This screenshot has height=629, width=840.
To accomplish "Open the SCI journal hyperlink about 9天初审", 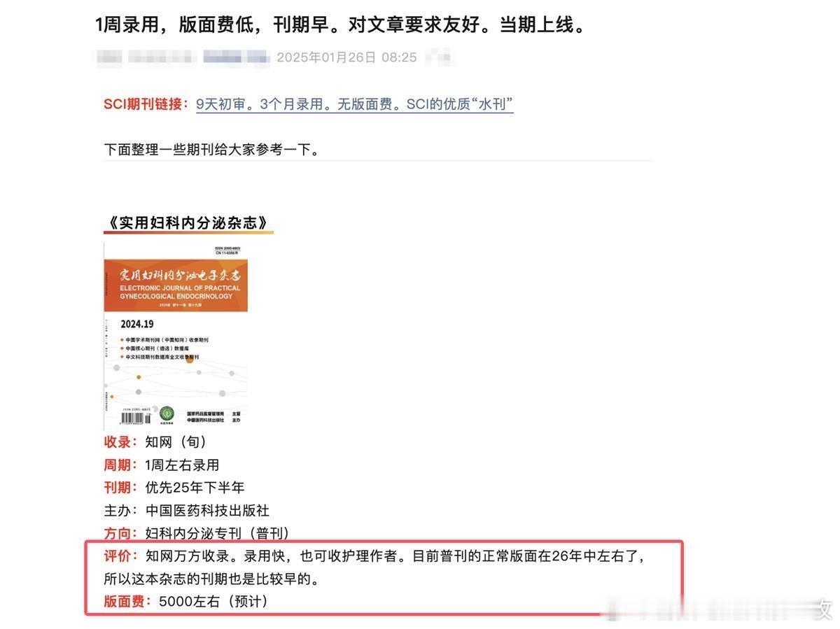I will click(x=354, y=104).
